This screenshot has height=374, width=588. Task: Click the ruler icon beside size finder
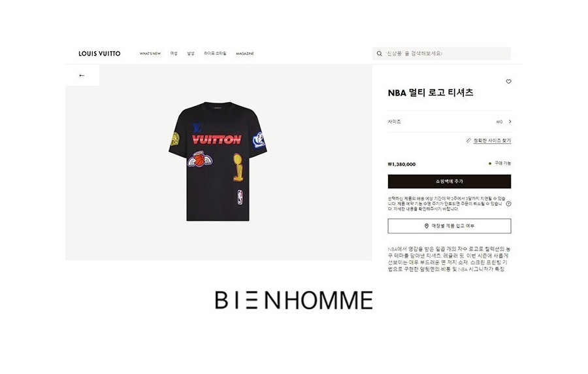(468, 141)
